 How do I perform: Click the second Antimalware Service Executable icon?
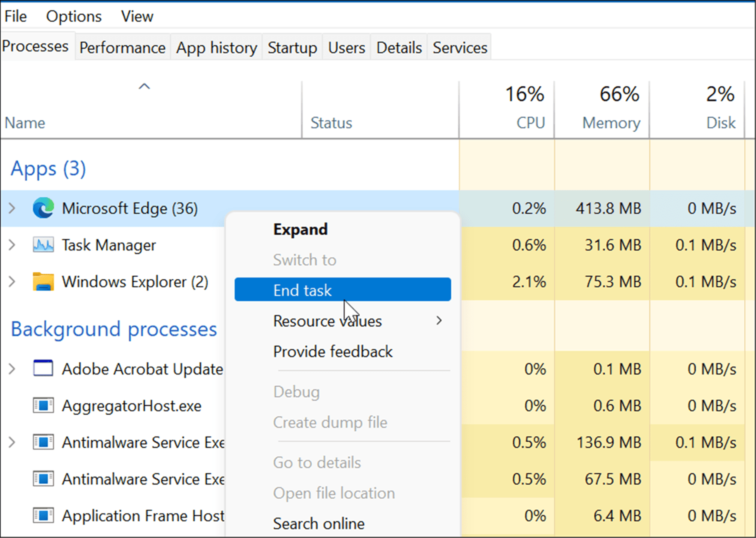(43, 478)
